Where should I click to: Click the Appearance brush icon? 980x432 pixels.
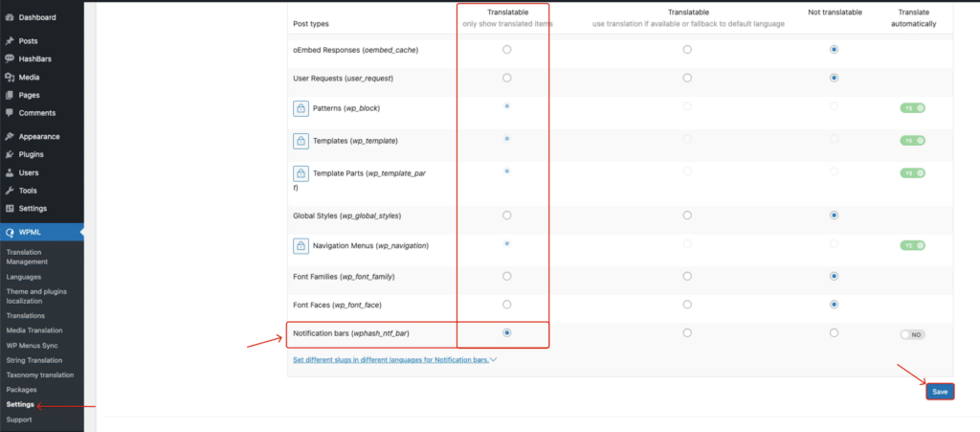pyautogui.click(x=10, y=136)
